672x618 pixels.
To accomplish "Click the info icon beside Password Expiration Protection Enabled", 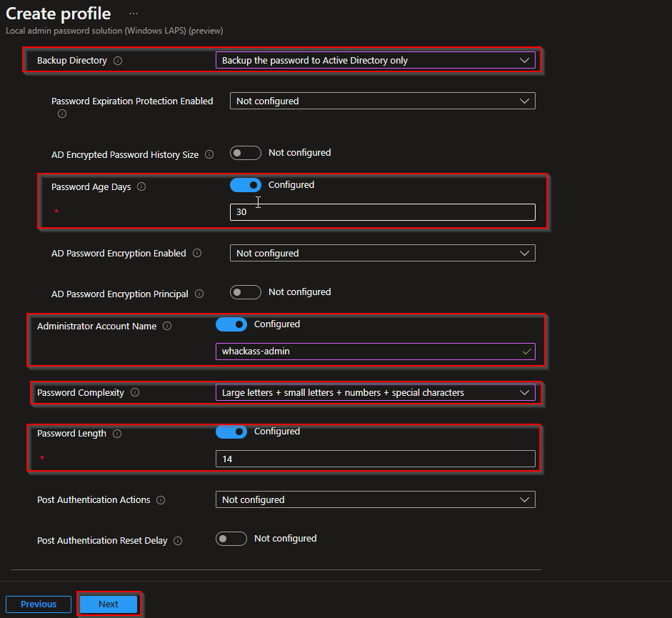I will (61, 113).
